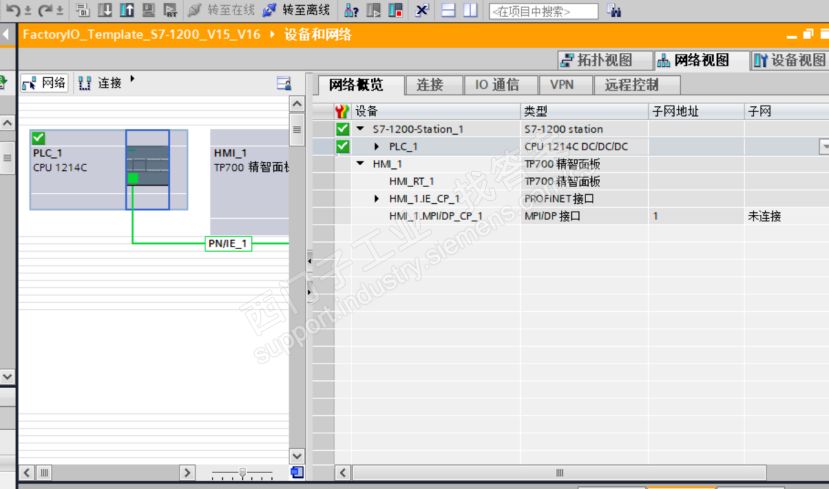Click the 类型 column header
This screenshot has height=489, width=829.
point(584,111)
